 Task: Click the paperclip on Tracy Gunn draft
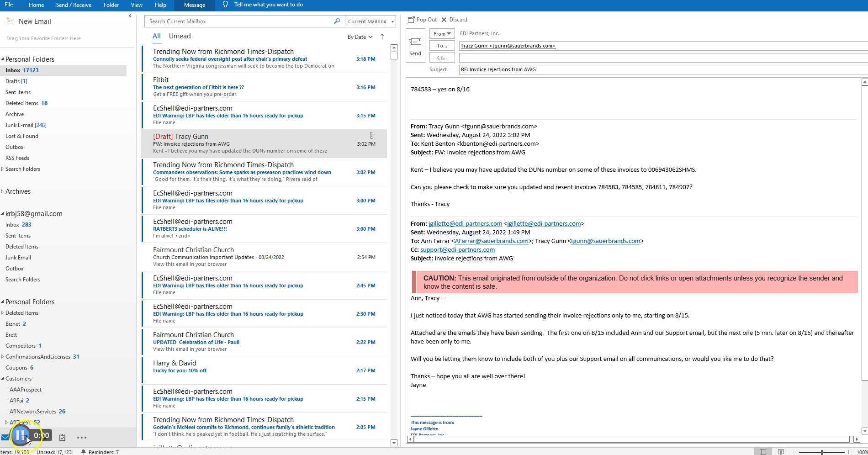click(371, 135)
